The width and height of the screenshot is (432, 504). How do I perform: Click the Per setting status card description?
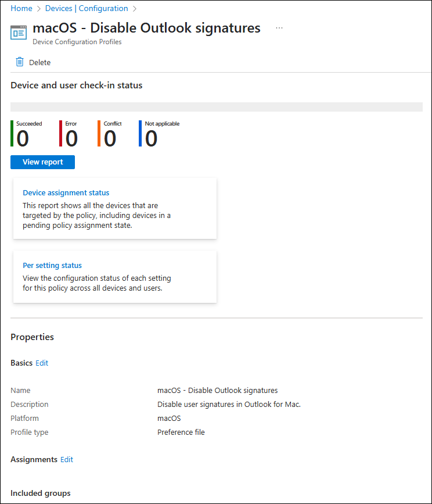coord(97,283)
